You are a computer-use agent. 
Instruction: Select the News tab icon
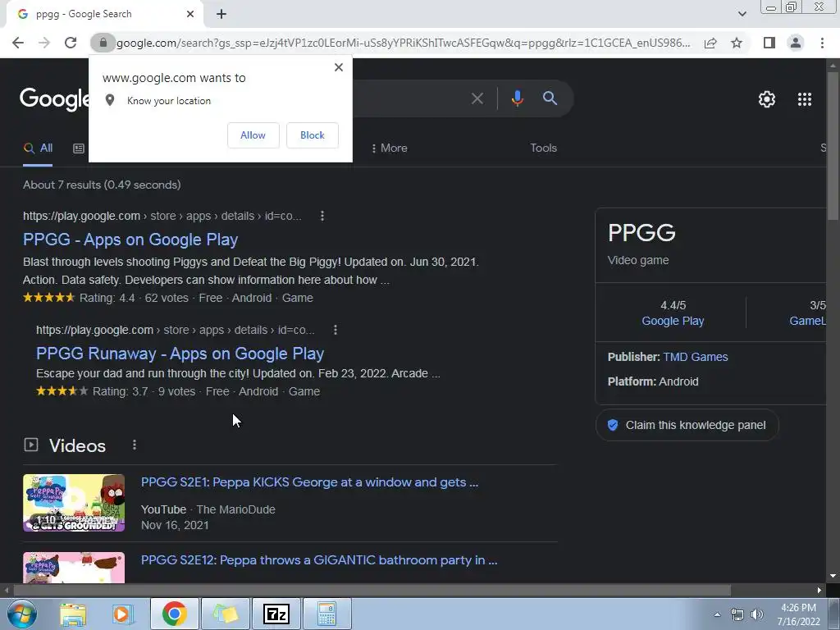click(x=79, y=148)
